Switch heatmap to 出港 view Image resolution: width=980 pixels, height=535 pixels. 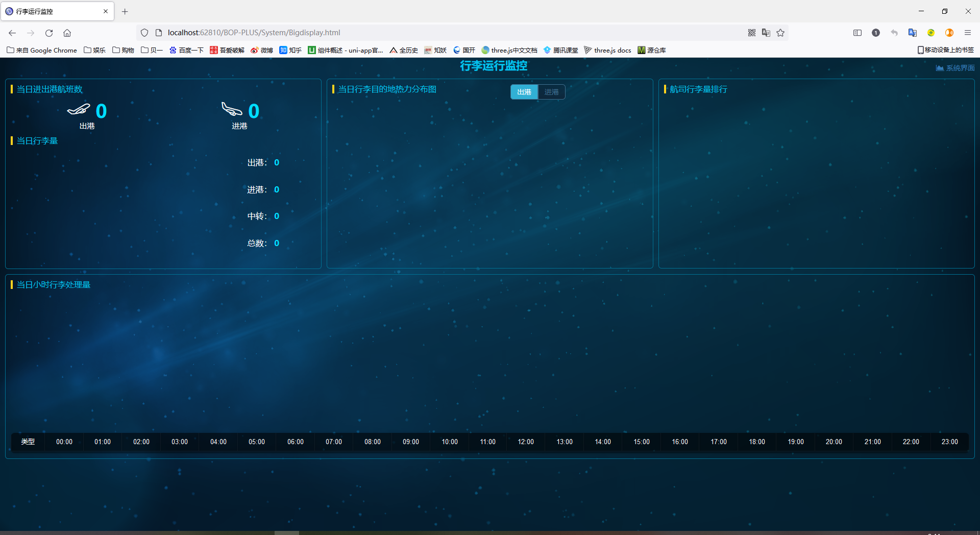pyautogui.click(x=524, y=92)
